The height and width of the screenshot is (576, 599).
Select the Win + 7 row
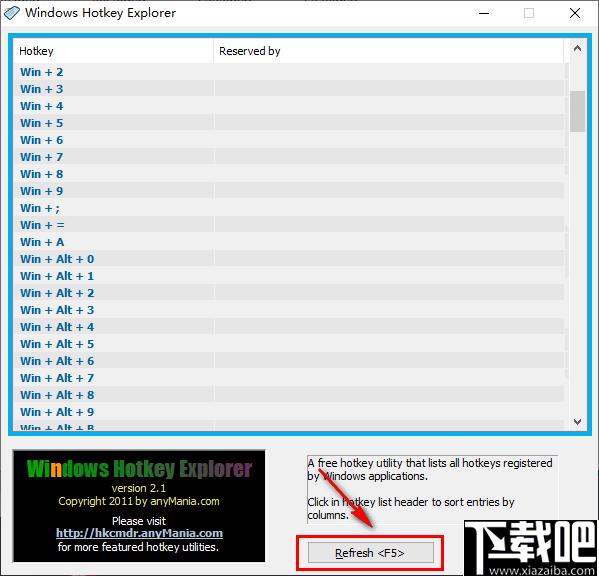pos(288,157)
